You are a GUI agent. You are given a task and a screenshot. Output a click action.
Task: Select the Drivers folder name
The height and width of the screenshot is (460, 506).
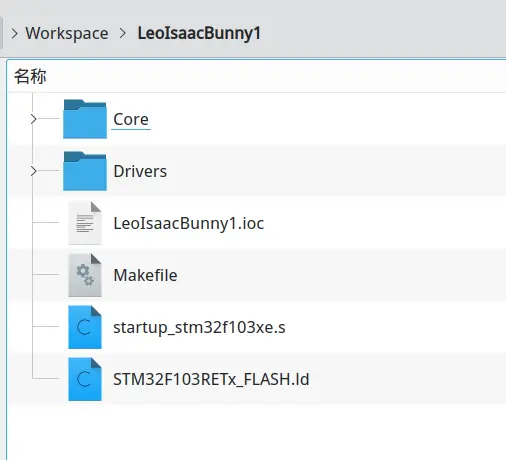click(140, 171)
